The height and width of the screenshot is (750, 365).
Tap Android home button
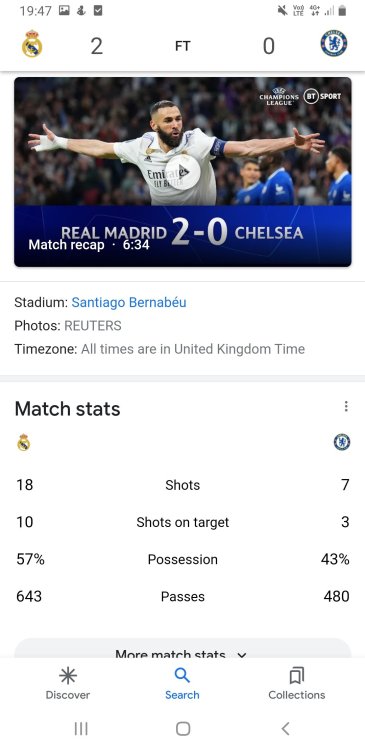pyautogui.click(x=183, y=728)
